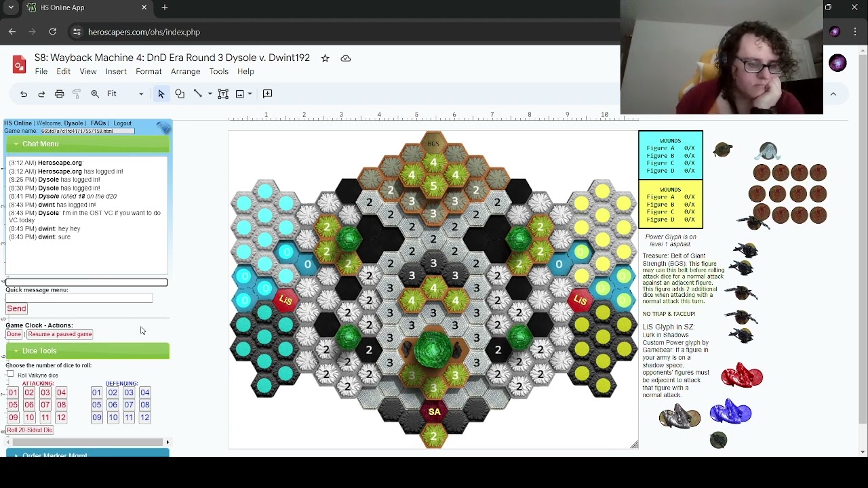Choose the Shape tool icon
The height and width of the screenshot is (488, 868).
(180, 94)
